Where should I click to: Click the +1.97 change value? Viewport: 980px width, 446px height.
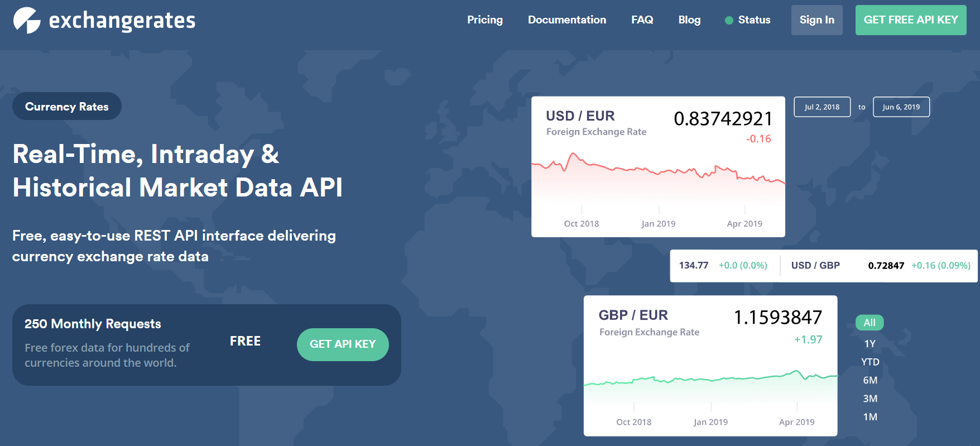point(808,339)
